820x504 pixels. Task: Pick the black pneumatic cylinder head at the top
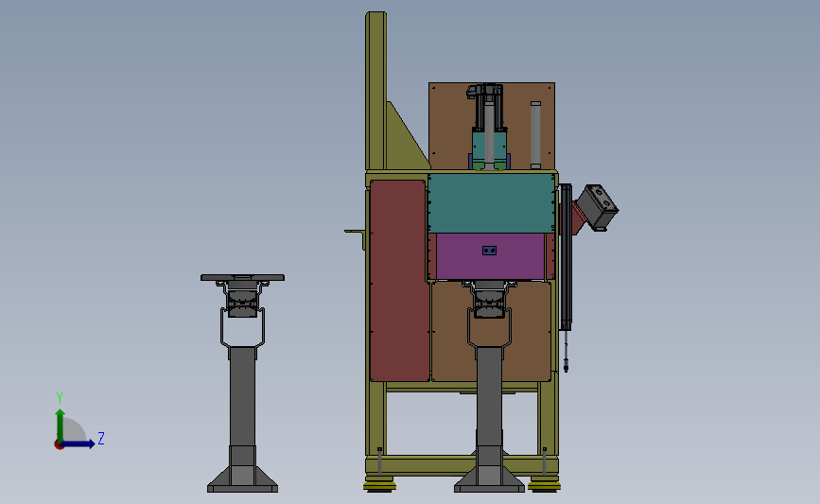pos(486,91)
